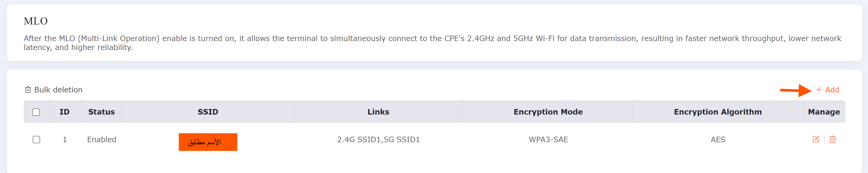Click the Bulk deletion label
868x173 pixels.
pos(58,90)
